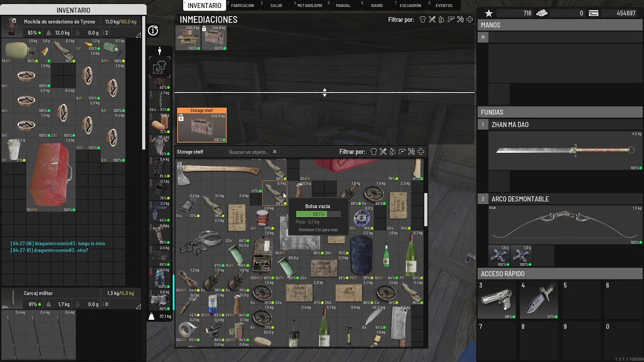Select quick access slot 4 knife

[x=539, y=300]
